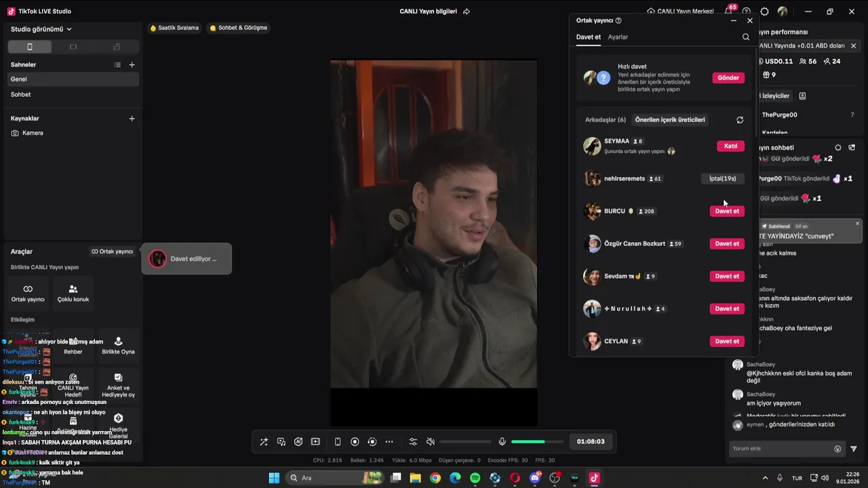Image resolution: width=868 pixels, height=488 pixels.
Task: Select the portrait phone layout view
Action: [29, 47]
